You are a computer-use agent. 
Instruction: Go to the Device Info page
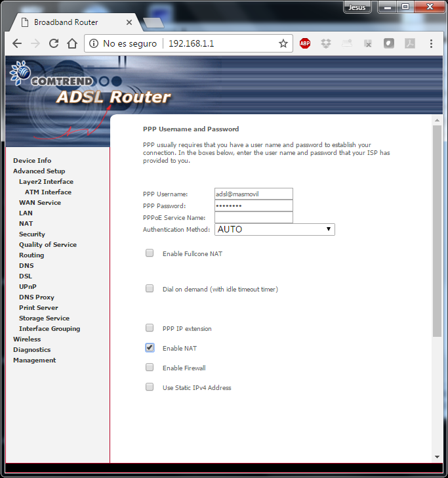(32, 161)
